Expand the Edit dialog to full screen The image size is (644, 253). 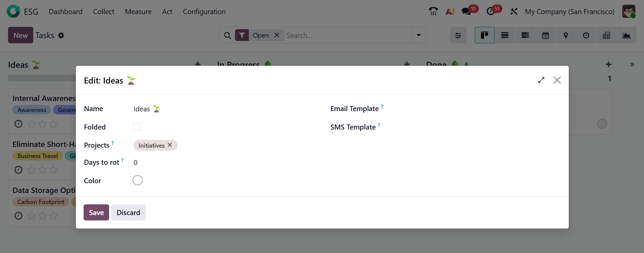541,80
